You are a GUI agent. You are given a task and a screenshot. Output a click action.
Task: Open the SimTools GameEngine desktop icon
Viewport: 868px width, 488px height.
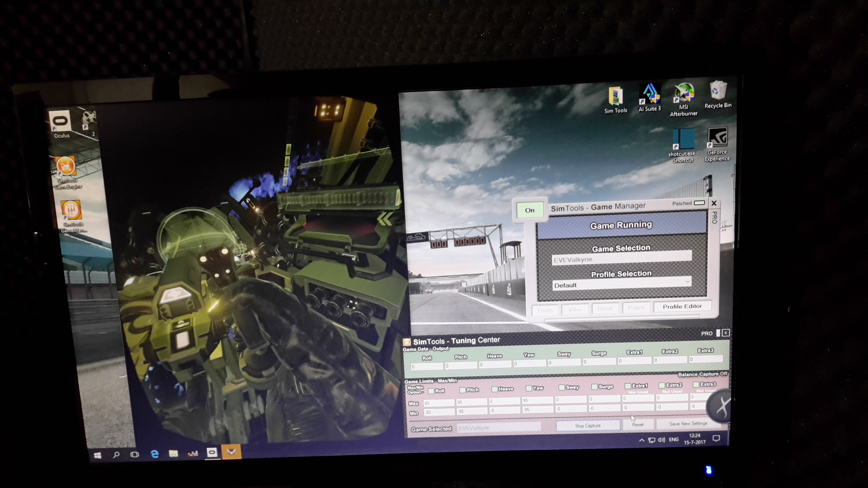pos(66,172)
